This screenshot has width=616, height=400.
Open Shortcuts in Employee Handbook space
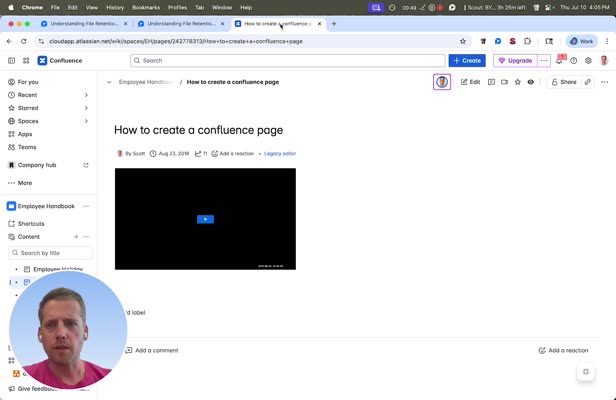[26, 224]
